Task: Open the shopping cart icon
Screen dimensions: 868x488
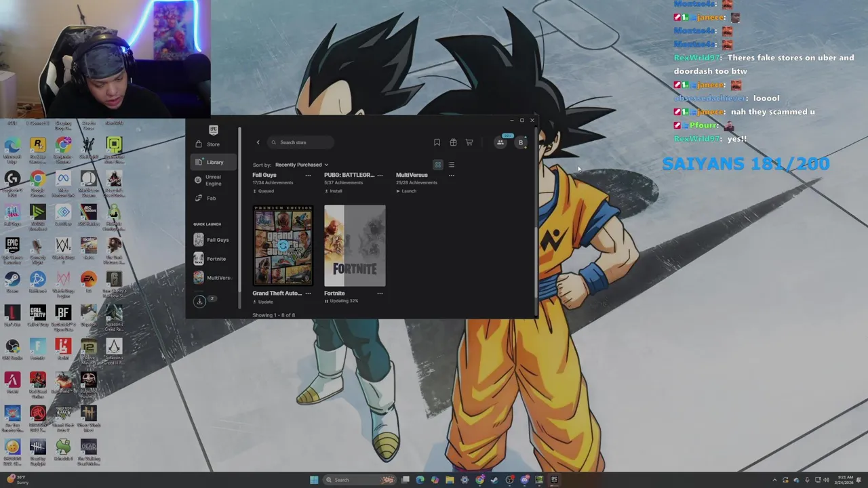Action: tap(469, 142)
